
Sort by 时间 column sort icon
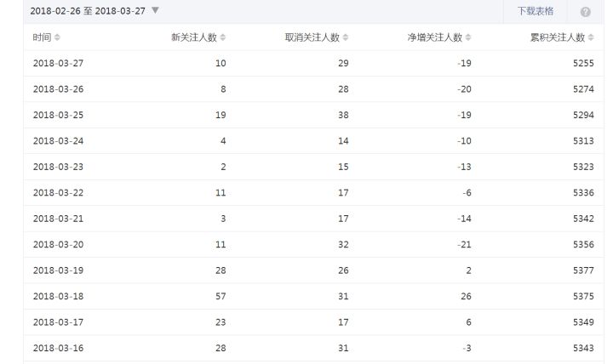57,37
